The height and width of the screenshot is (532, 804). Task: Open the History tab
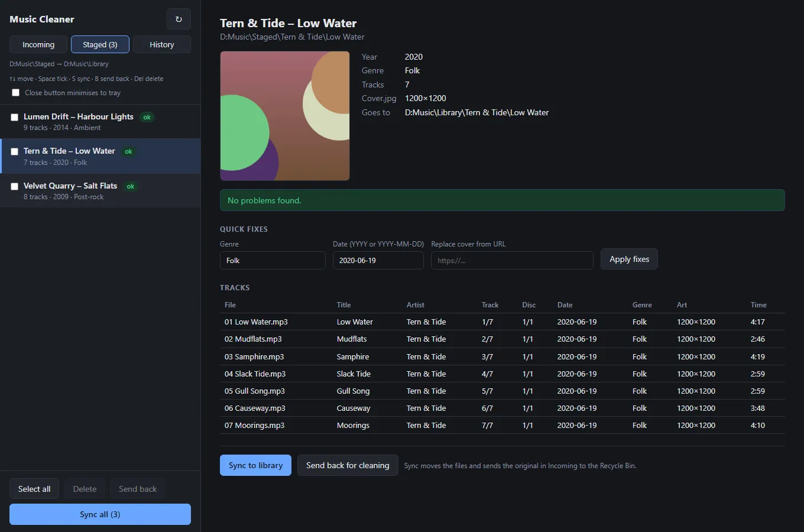[161, 44]
